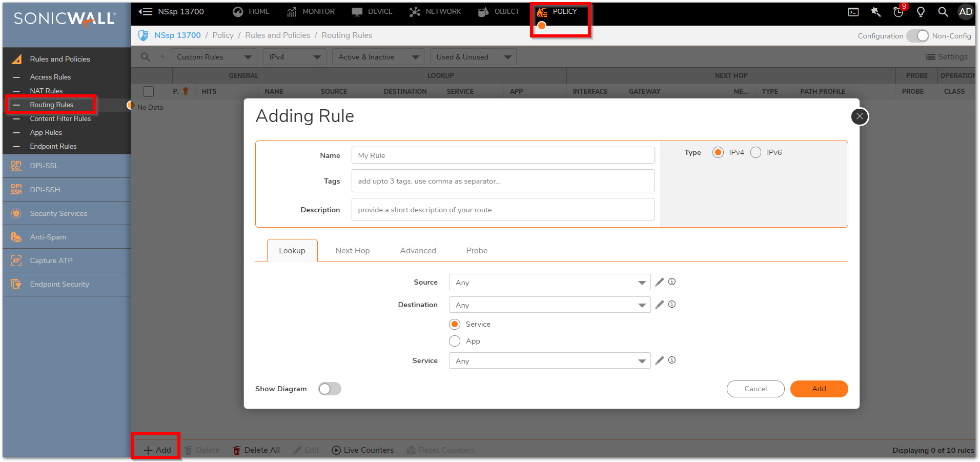Open the table Settings columns icon
The width and height of the screenshot is (980, 462).
pos(931,57)
